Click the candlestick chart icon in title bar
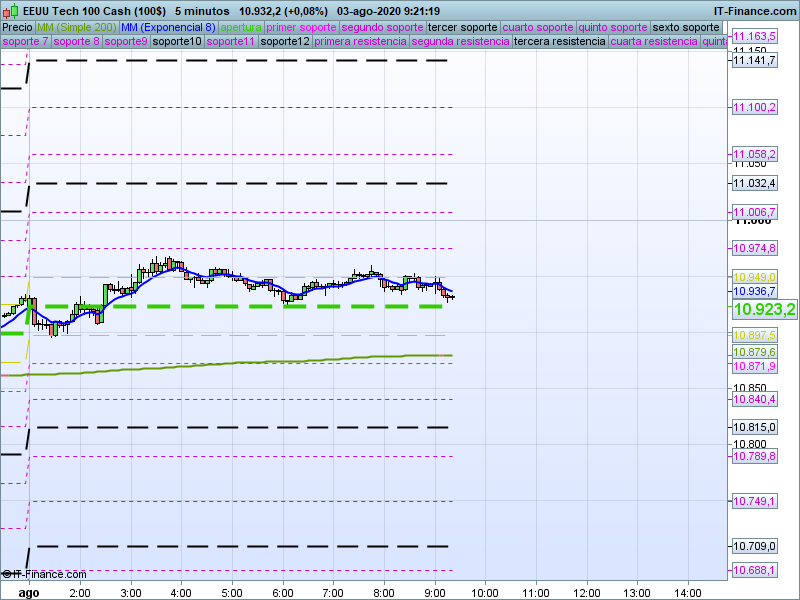Image resolution: width=800 pixels, height=600 pixels. pyautogui.click(x=13, y=10)
